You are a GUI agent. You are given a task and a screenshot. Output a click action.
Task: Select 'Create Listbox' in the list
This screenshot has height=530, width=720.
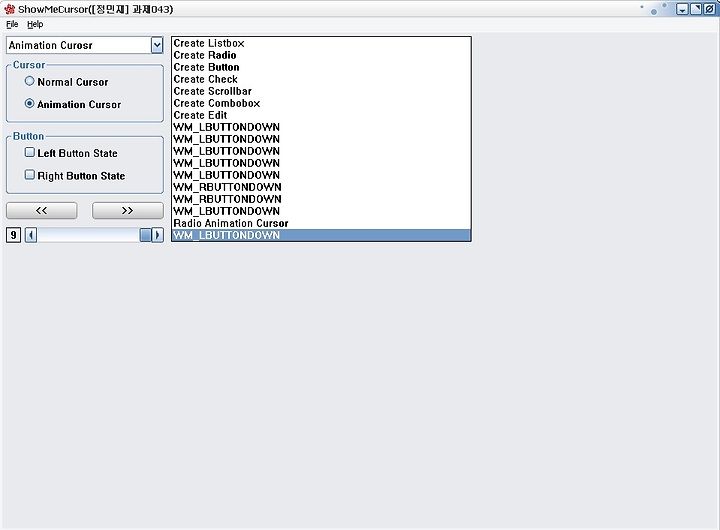tap(321, 43)
